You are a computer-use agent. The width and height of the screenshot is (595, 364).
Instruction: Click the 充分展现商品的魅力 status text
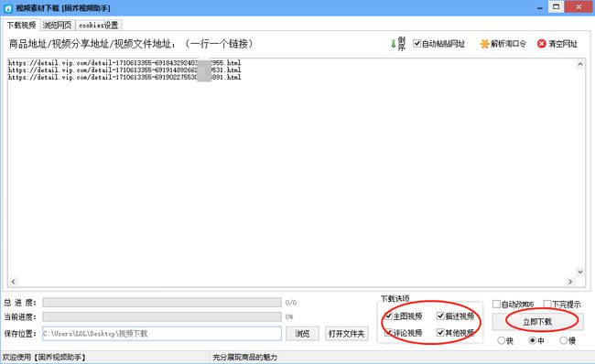tap(244, 358)
